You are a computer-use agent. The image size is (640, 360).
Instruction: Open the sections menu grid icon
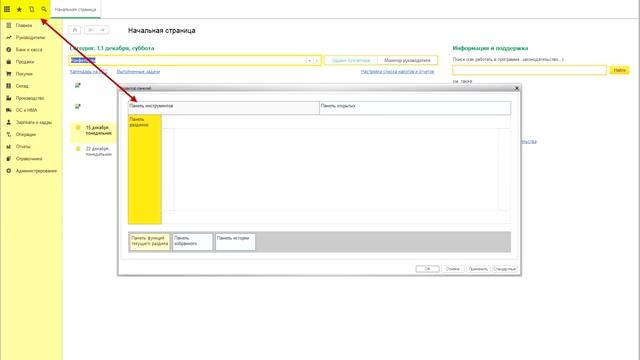coord(7,9)
